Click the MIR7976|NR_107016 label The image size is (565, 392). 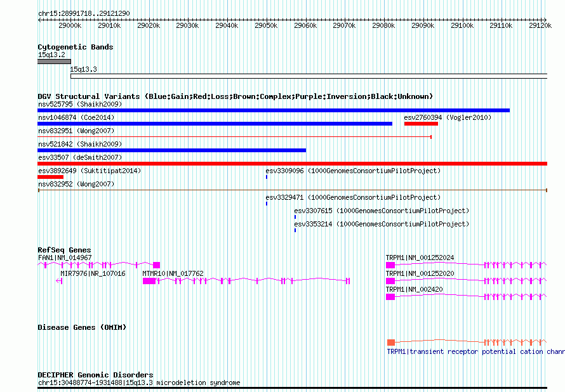(x=93, y=273)
